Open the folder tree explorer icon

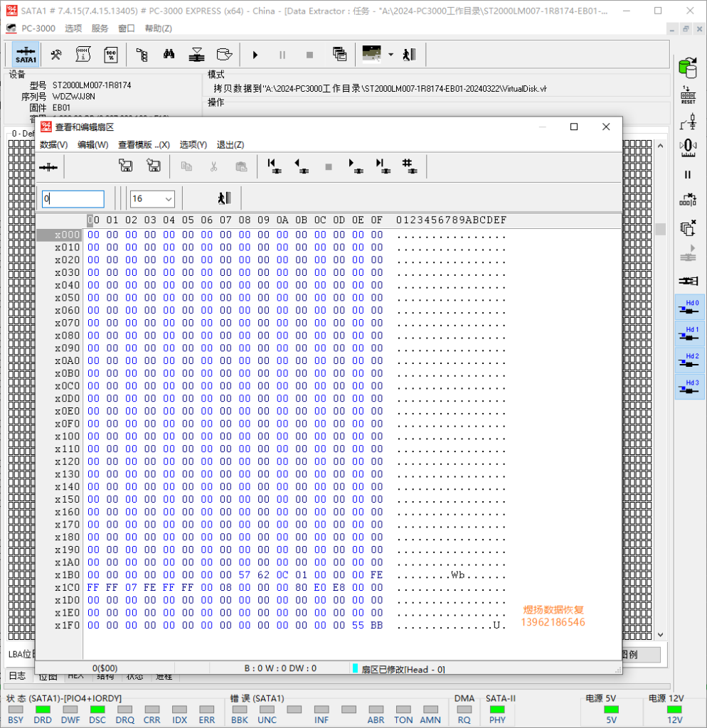click(142, 55)
